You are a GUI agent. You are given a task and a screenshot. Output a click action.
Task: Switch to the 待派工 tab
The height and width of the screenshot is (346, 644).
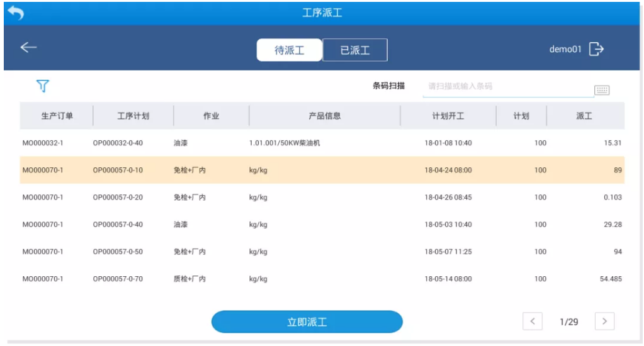point(290,50)
